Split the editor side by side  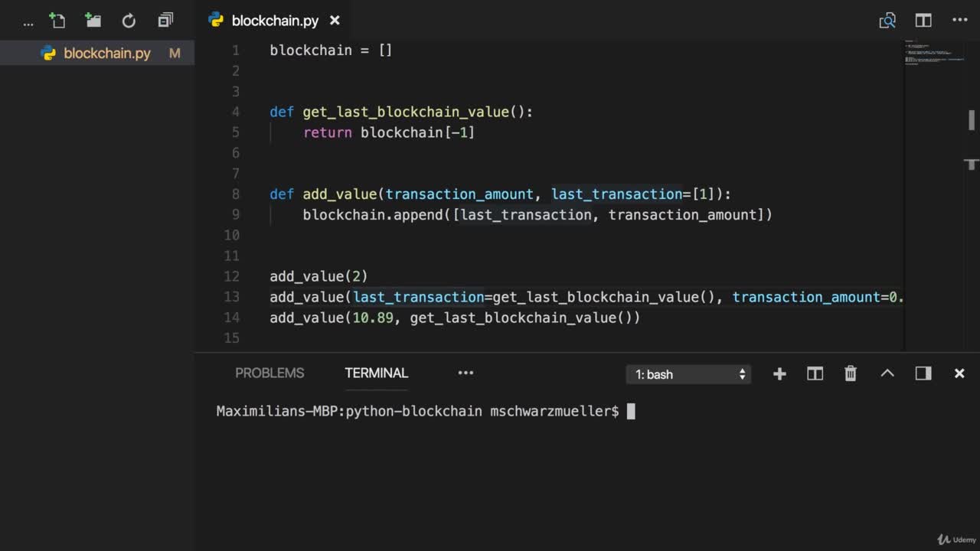pos(923,21)
